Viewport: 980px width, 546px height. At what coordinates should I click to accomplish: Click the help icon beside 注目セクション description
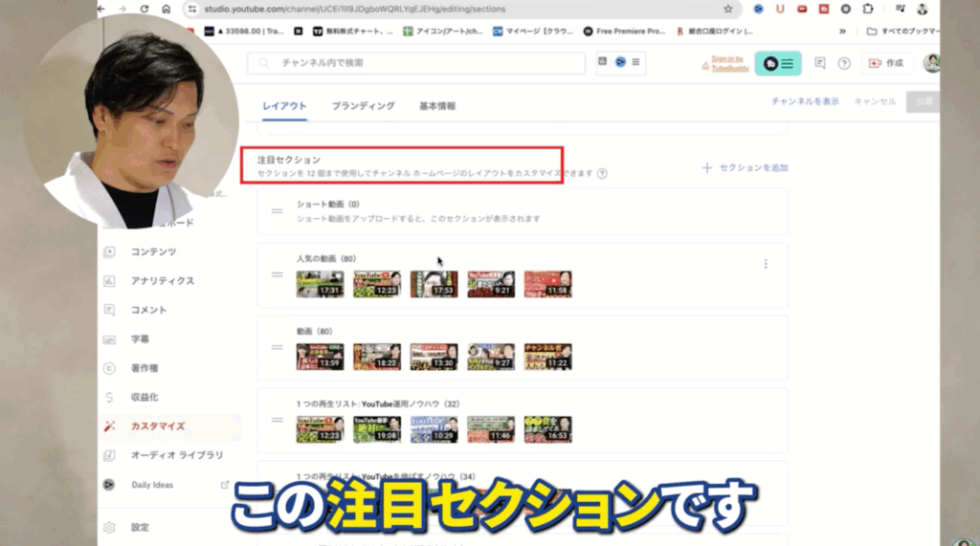tap(602, 174)
